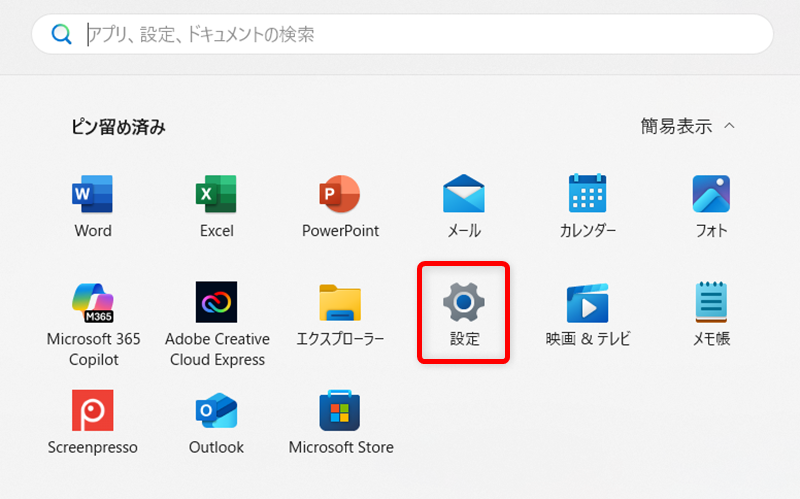Launch Adobe Creative Cloud Express

[x=216, y=302]
